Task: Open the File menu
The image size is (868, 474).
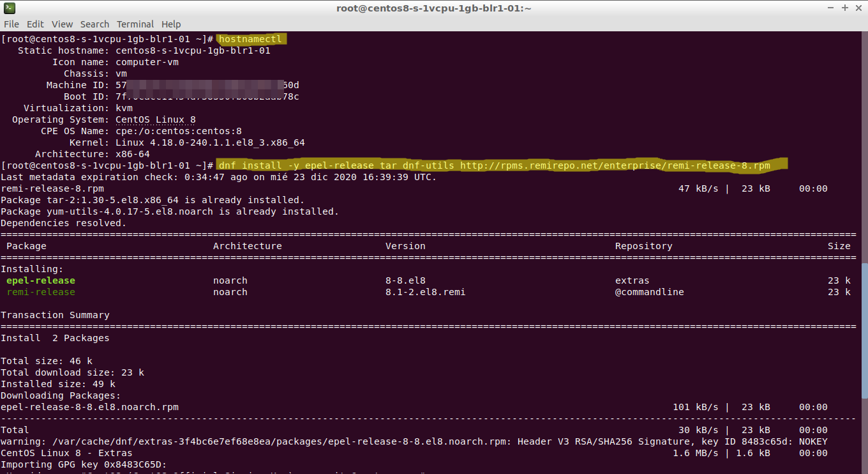Action: [x=11, y=24]
